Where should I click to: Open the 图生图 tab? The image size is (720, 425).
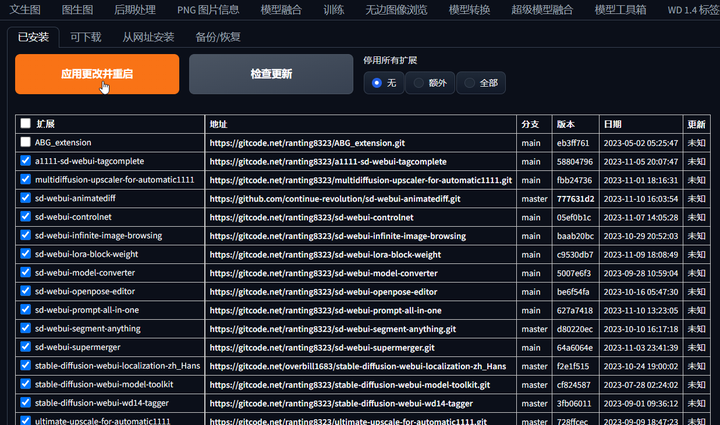[x=77, y=10]
